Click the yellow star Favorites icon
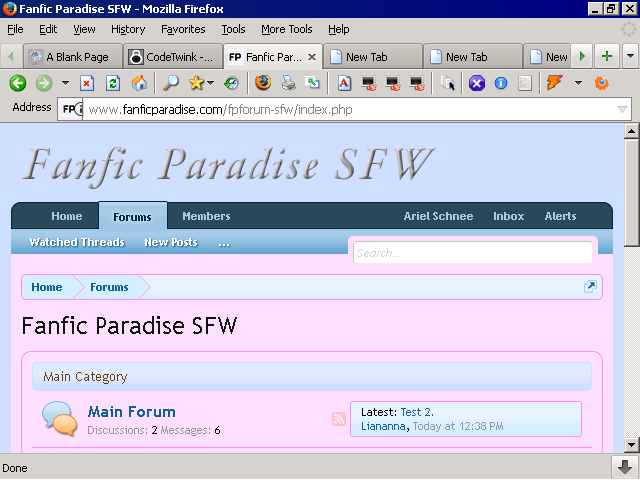This screenshot has width=640, height=480. click(x=196, y=83)
